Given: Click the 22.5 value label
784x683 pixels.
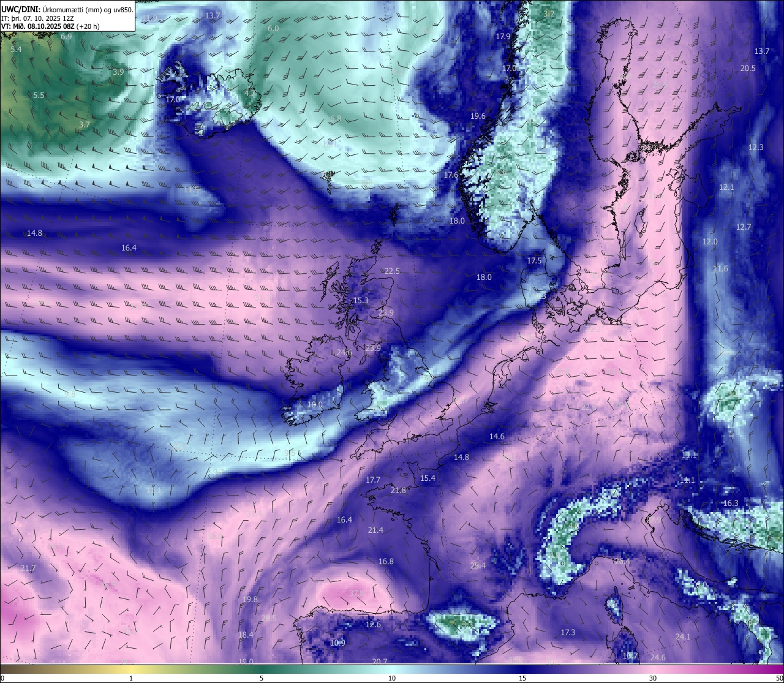Looking at the screenshot, I should point(392,271).
